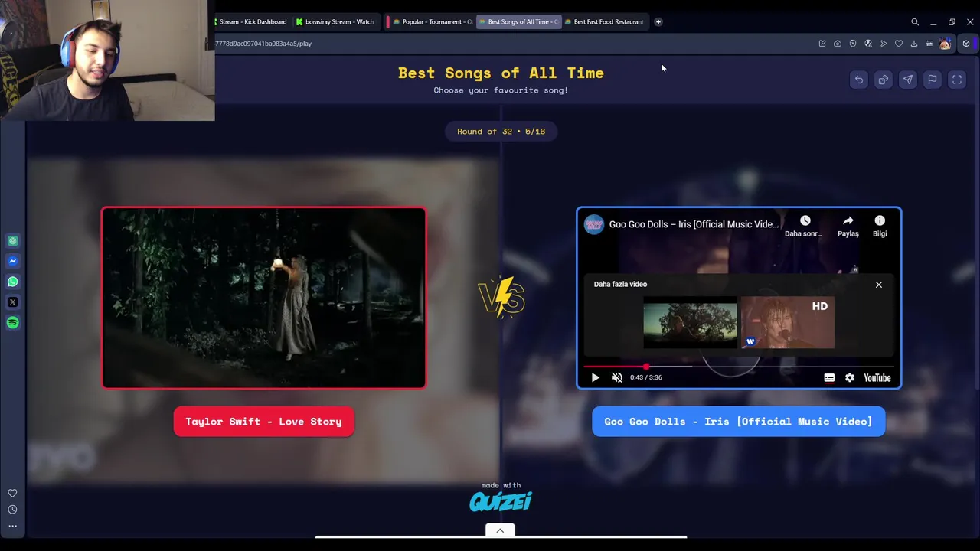This screenshot has width=980, height=551.
Task: Open the ad blocker shield icon
Action: tap(853, 44)
